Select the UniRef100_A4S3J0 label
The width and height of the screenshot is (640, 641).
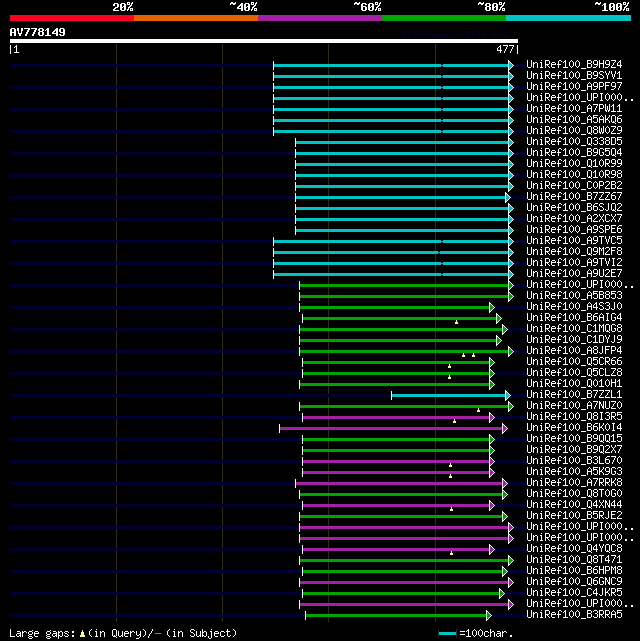pyautogui.click(x=574, y=307)
